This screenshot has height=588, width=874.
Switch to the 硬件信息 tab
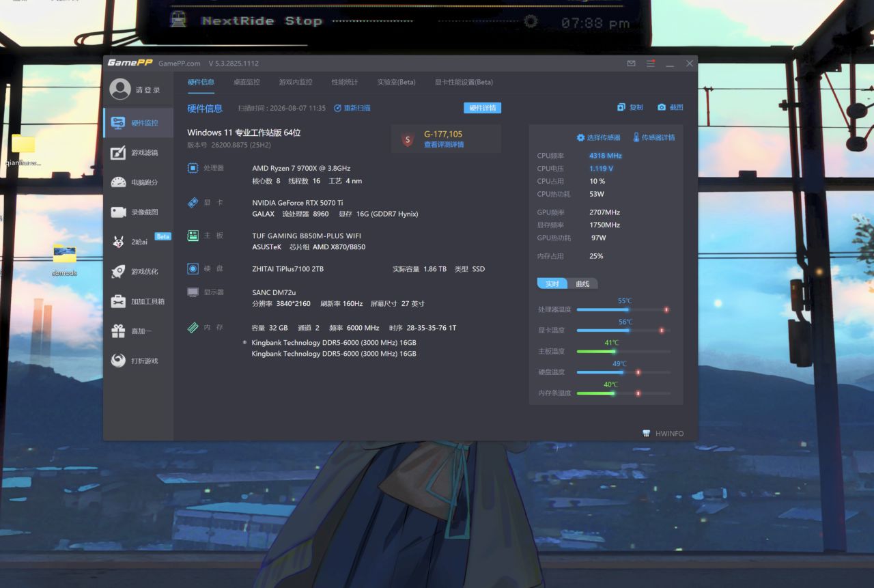pyautogui.click(x=201, y=82)
